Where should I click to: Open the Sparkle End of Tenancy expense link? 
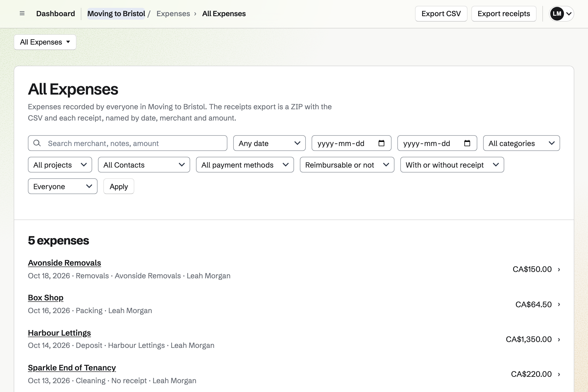[72, 367]
